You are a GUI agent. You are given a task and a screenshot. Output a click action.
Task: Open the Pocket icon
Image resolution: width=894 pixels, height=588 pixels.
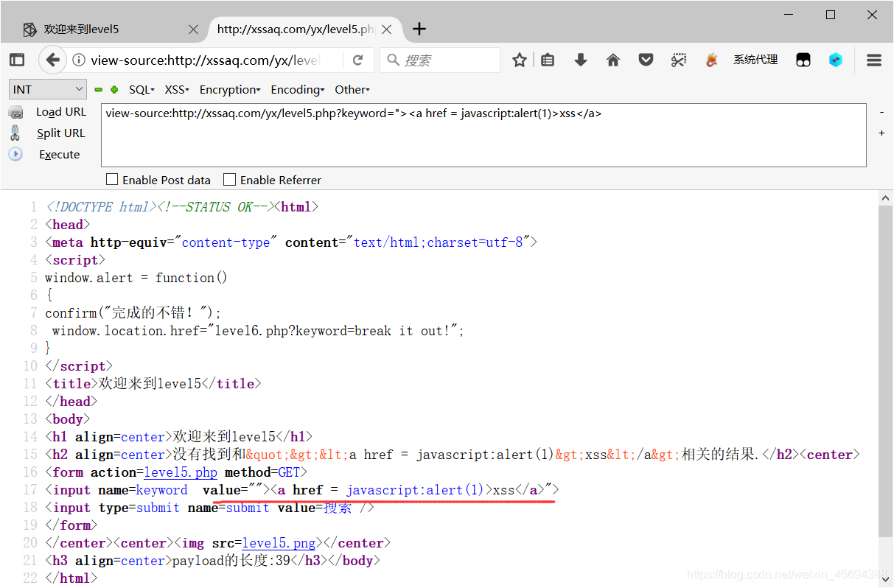[x=646, y=60]
